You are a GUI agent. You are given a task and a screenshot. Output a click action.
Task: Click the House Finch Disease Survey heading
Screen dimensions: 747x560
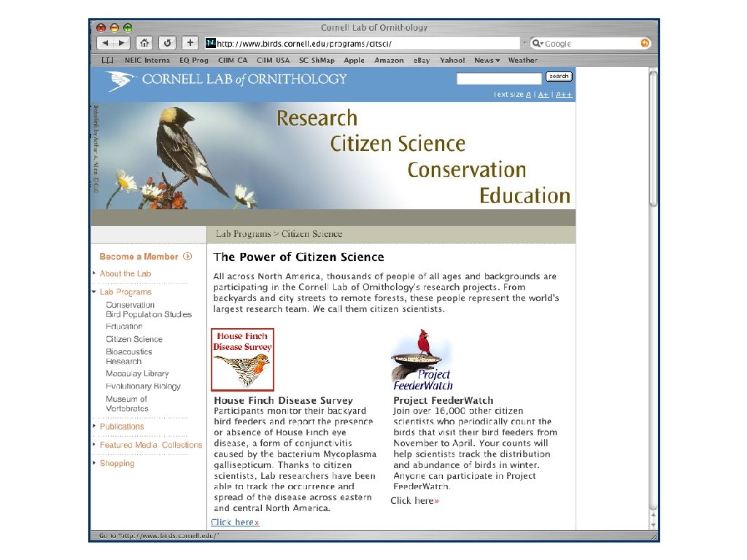click(x=284, y=400)
